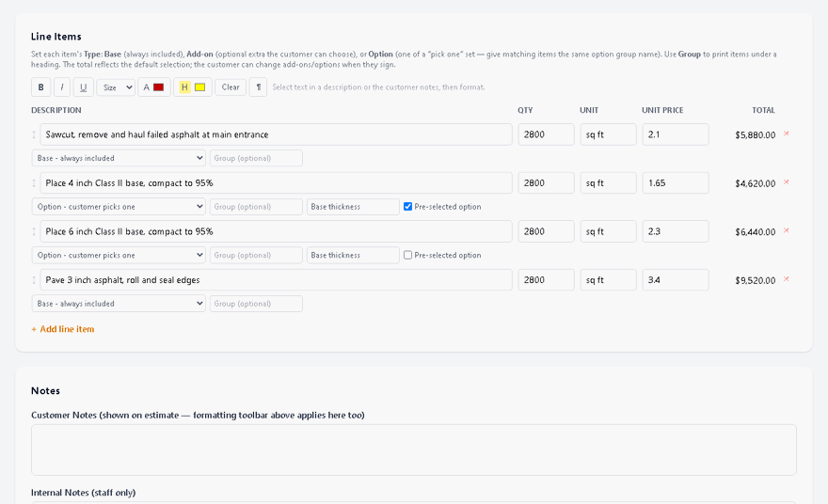This screenshot has height=504, width=828.
Task: Pick the red text color swatch
Action: coord(158,87)
